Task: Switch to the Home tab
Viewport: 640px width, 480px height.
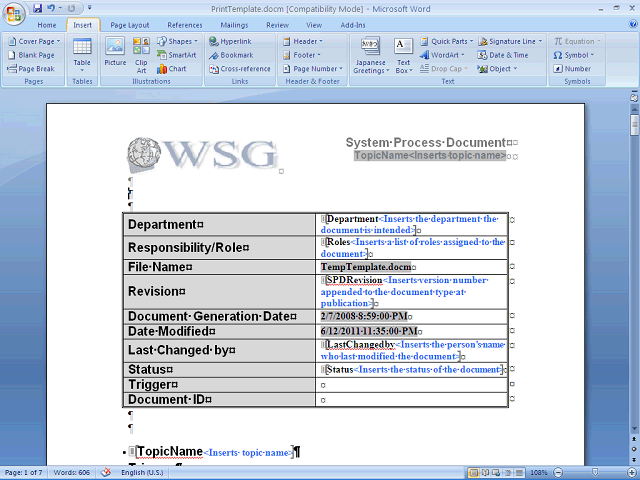Action: [47, 25]
